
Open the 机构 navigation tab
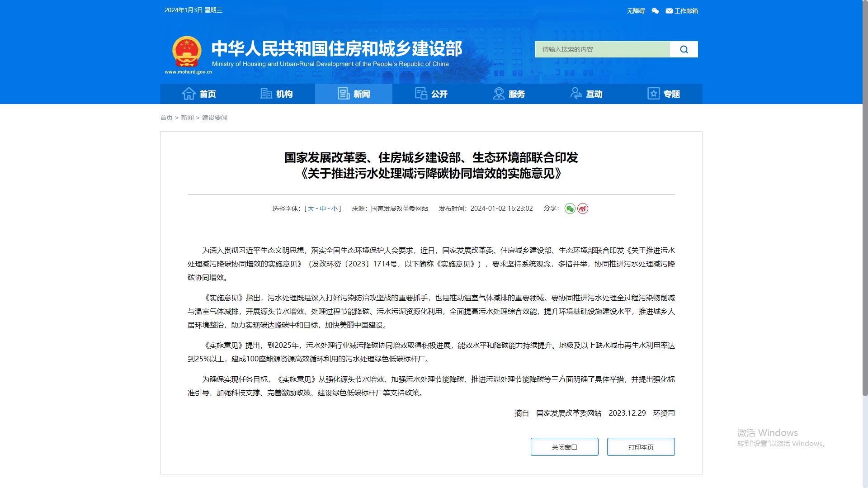(276, 94)
